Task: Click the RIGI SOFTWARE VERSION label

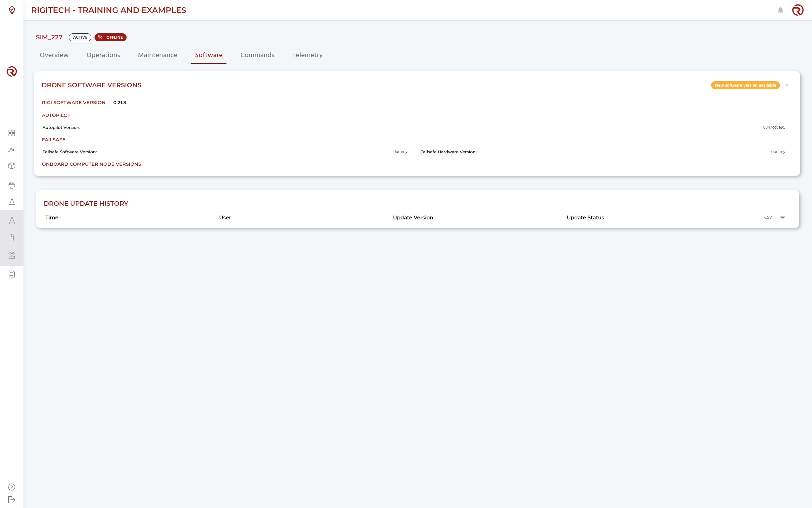Action: [74, 103]
